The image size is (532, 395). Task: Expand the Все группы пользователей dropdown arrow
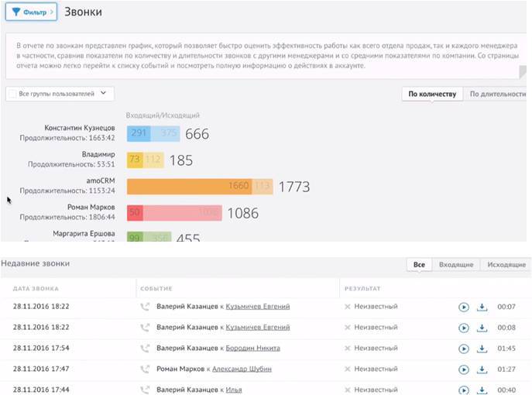[104, 94]
